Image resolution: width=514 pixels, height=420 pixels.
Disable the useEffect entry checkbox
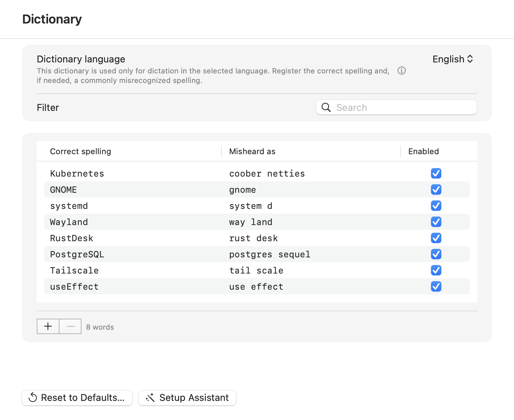(x=436, y=286)
